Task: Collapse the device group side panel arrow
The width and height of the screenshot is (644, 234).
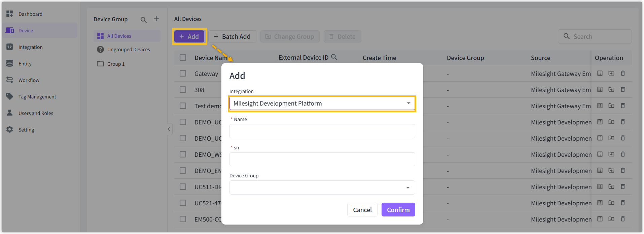Action: pos(169,129)
